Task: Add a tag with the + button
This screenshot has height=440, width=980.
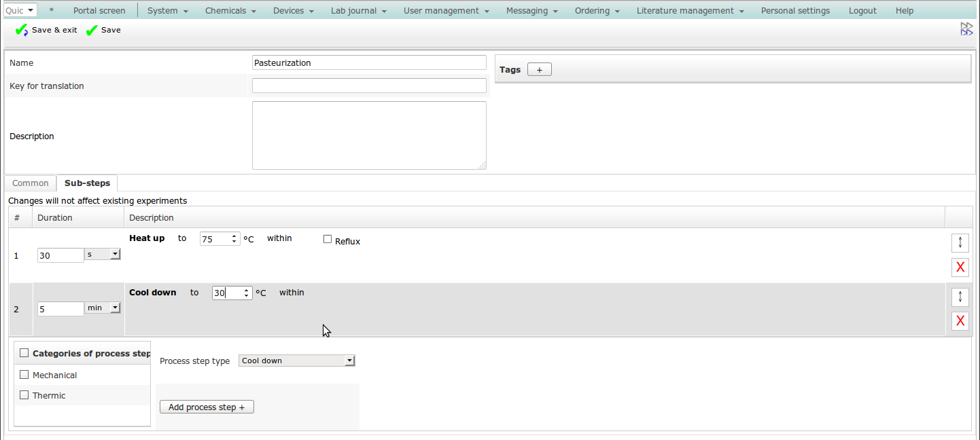Action: 540,70
